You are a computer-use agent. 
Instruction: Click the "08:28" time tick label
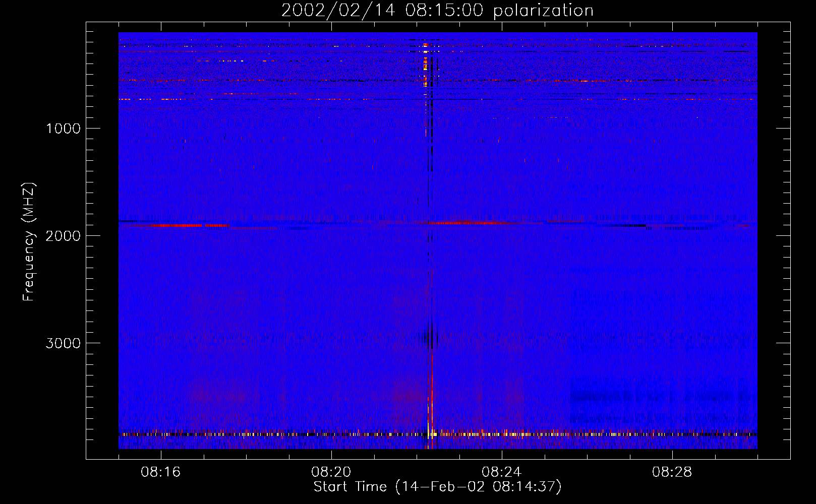click(672, 472)
